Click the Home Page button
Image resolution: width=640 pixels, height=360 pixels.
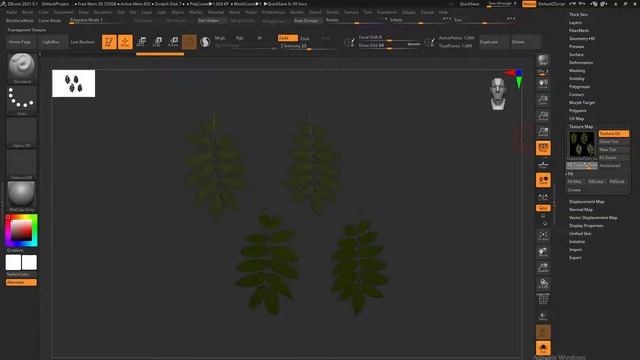[20, 42]
